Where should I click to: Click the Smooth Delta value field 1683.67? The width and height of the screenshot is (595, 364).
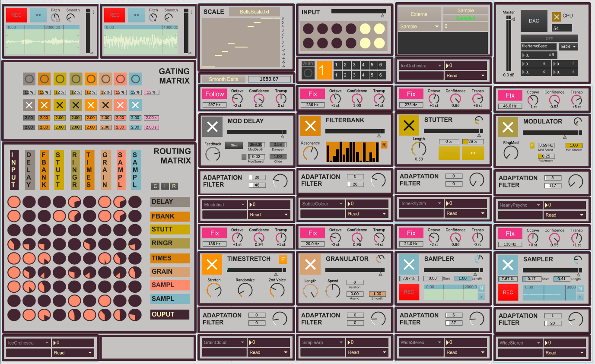[x=269, y=79]
